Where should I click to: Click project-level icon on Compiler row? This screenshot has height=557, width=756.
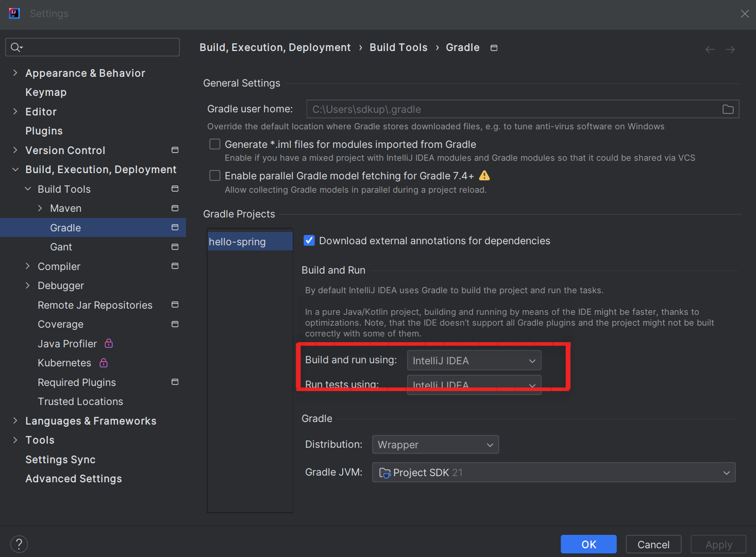pos(175,266)
